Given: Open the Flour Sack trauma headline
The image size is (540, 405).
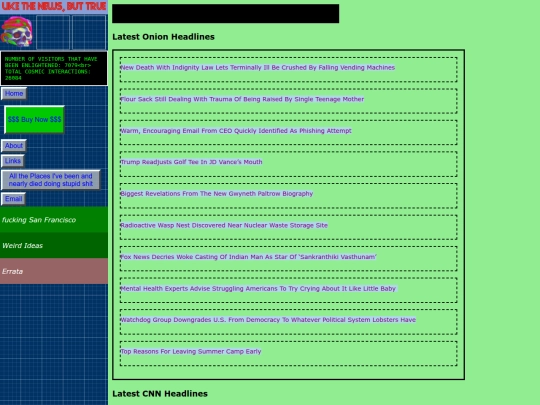Looking at the screenshot, I should click(242, 99).
